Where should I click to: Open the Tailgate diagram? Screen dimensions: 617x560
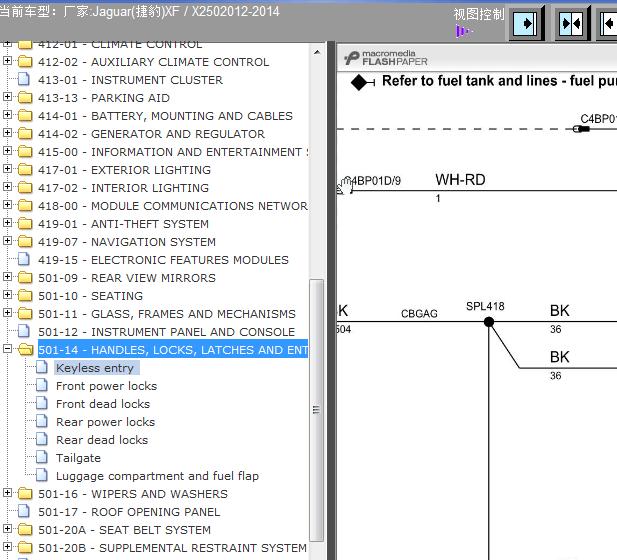78,458
